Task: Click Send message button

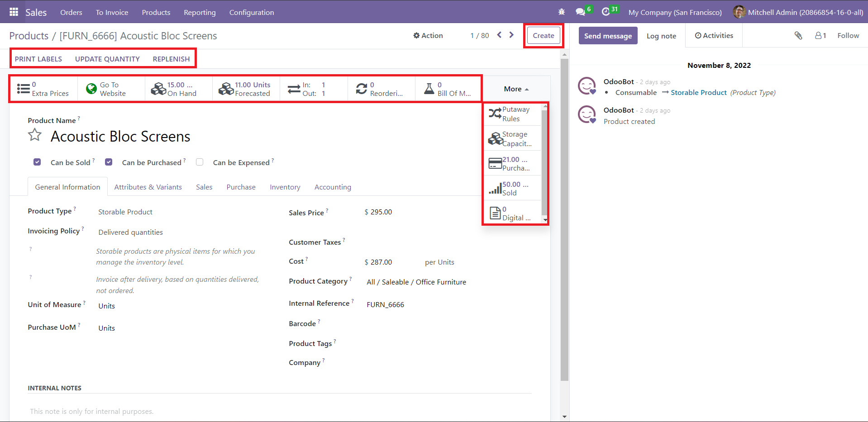Action: tap(608, 36)
